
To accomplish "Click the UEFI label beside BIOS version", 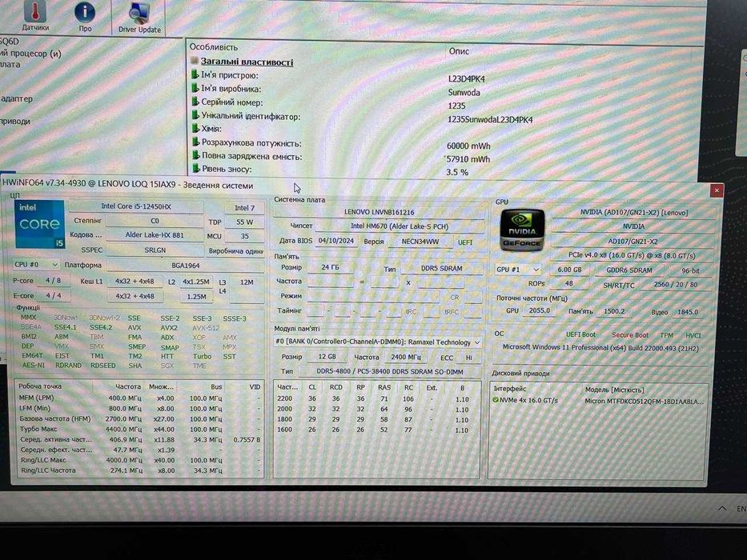I will 465,242.
